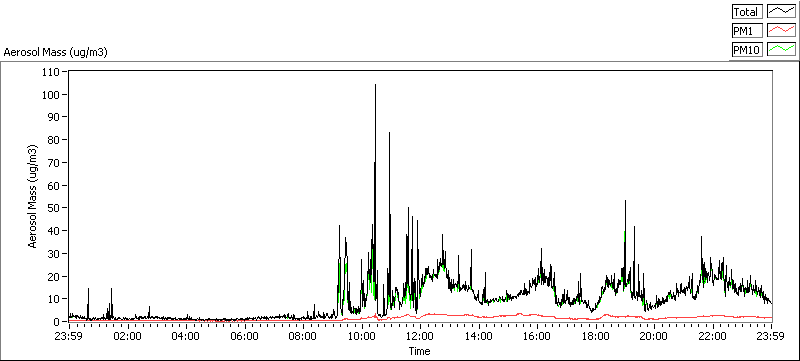Screen dimensions: 800x361
Task: Click the second-highest spike peak near 83
Action: click(x=390, y=133)
